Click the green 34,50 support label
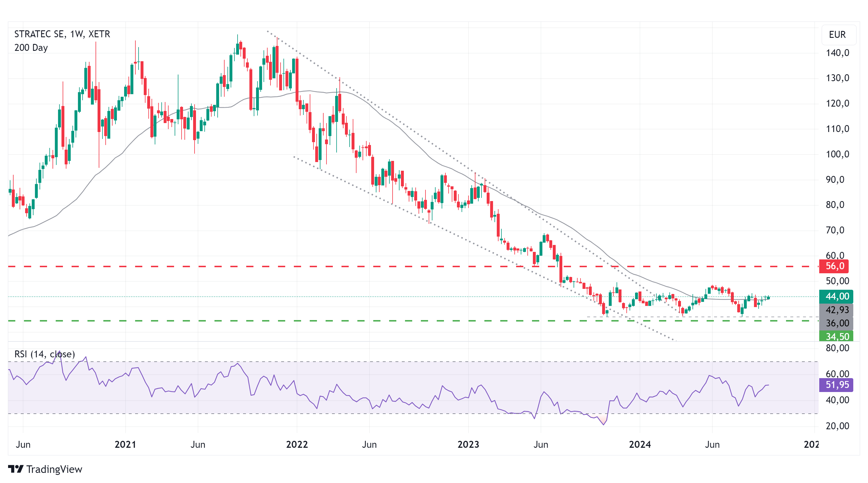The image size is (868, 483). pyautogui.click(x=836, y=336)
